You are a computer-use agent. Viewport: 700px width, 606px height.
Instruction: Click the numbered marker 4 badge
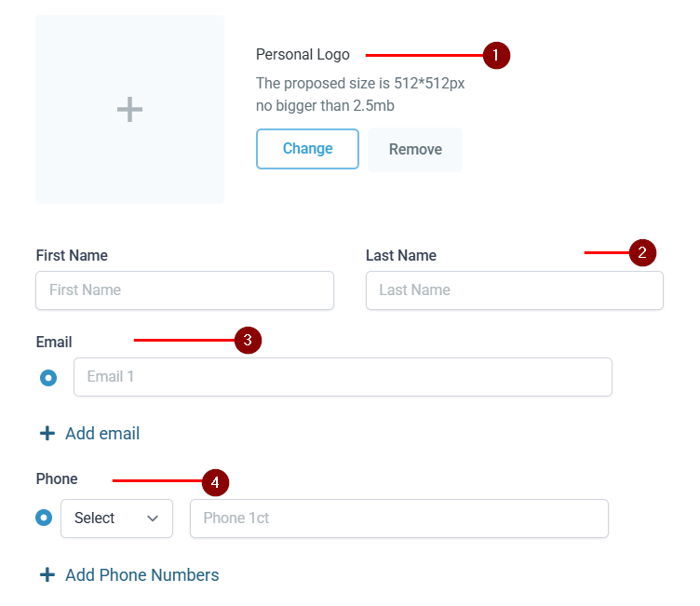[x=215, y=482]
